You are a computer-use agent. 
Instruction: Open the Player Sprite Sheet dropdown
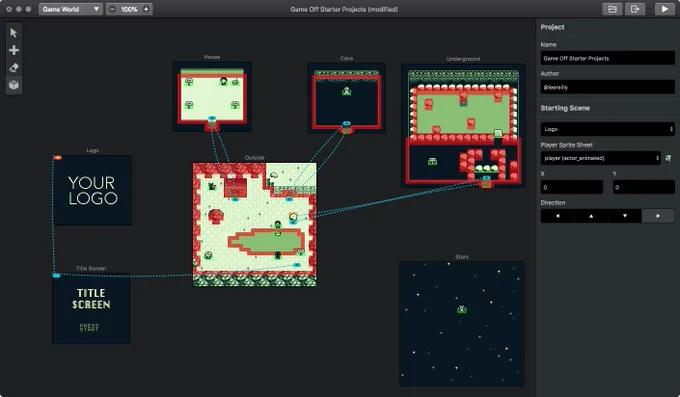pyautogui.click(x=601, y=158)
